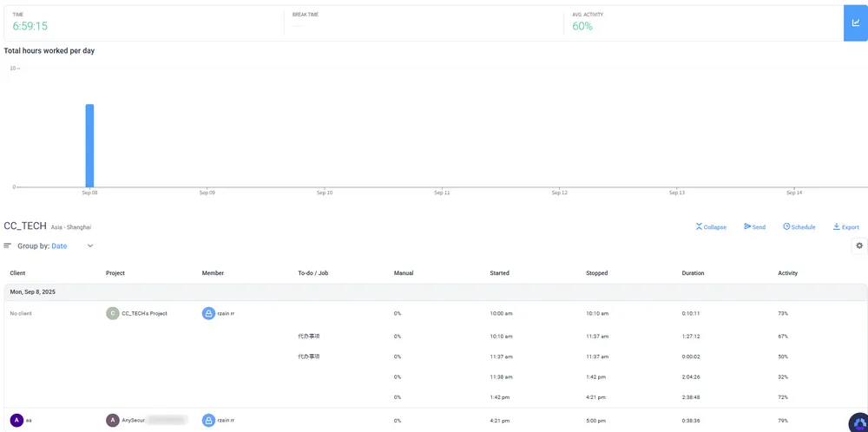Click the Mon, Sep 8, 2025 group row

(x=436, y=292)
